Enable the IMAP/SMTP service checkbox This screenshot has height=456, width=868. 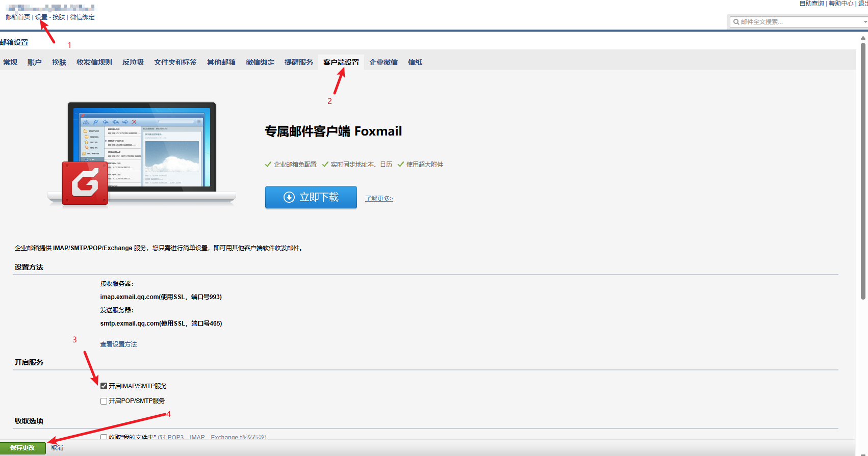coord(104,386)
